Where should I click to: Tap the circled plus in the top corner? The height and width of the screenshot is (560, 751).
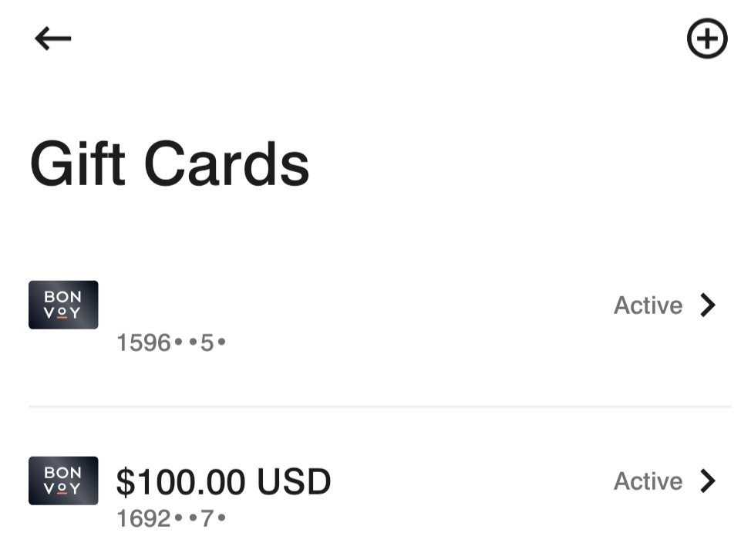pos(707,38)
